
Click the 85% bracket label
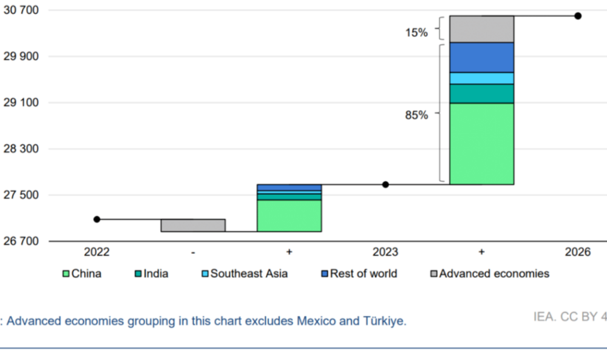416,114
